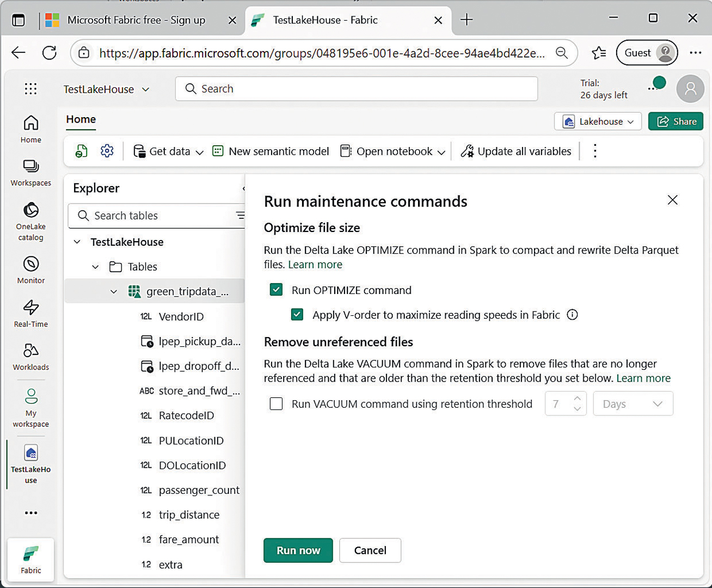Collapse the green_tripdata table node
The image size is (712, 588).
coord(114,292)
